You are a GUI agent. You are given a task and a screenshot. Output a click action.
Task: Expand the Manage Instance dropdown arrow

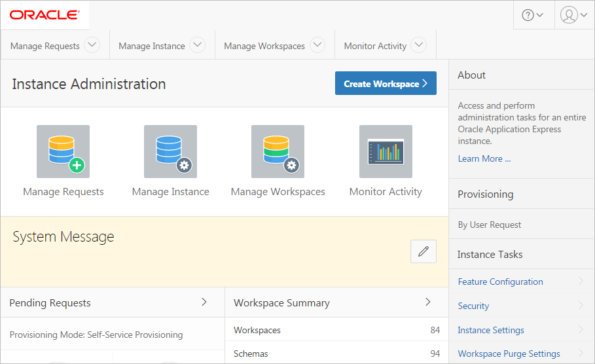click(197, 45)
